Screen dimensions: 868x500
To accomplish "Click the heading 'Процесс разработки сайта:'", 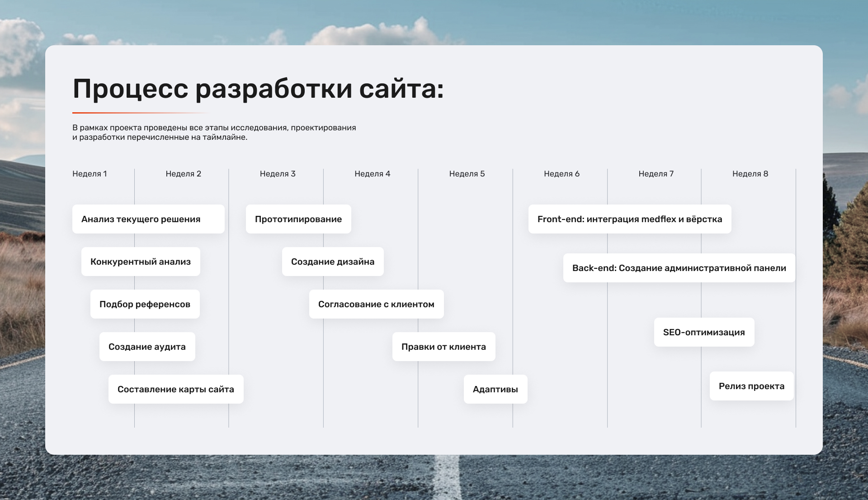I will point(258,89).
